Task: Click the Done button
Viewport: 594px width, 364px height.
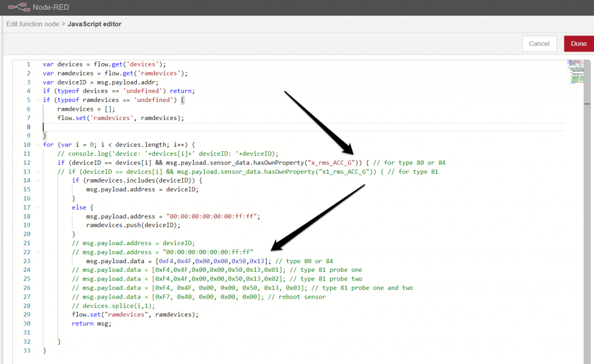Action: point(578,43)
